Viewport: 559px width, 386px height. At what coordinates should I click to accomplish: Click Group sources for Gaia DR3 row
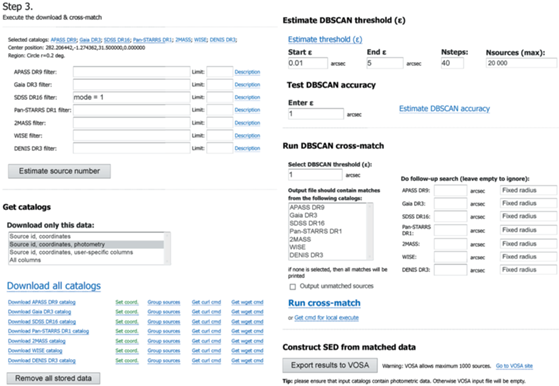coord(164,312)
